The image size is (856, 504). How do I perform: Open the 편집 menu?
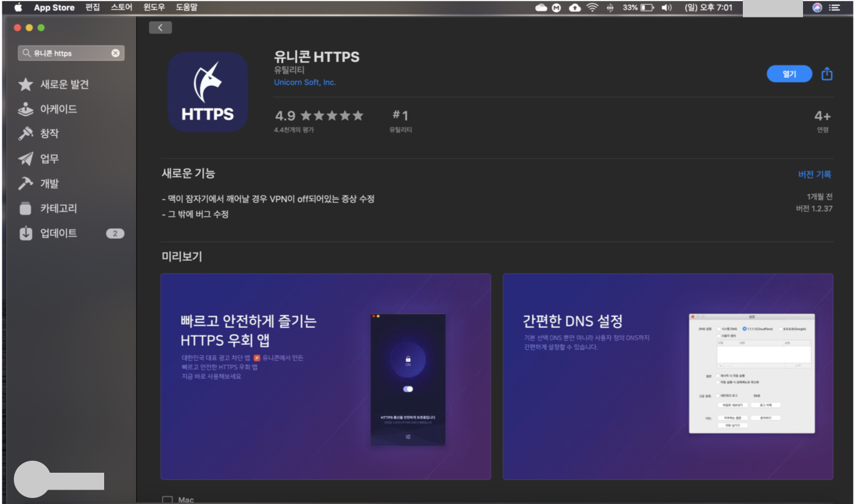click(93, 7)
